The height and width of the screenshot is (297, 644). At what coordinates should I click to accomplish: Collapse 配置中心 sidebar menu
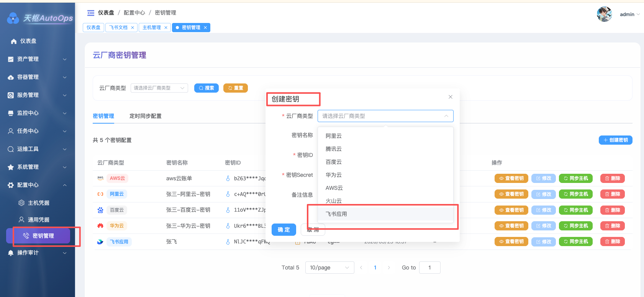click(x=38, y=185)
